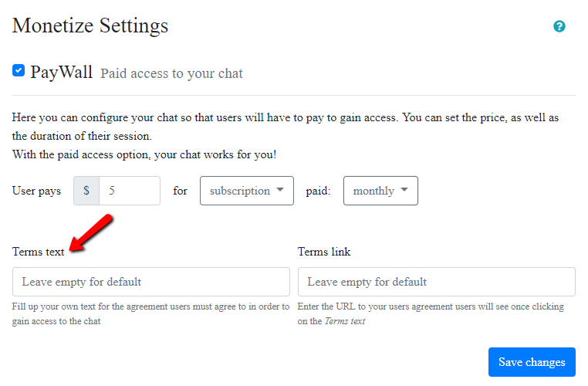Click the red arrow annotation
This screenshot has width=588, height=386.
[x=91, y=233]
